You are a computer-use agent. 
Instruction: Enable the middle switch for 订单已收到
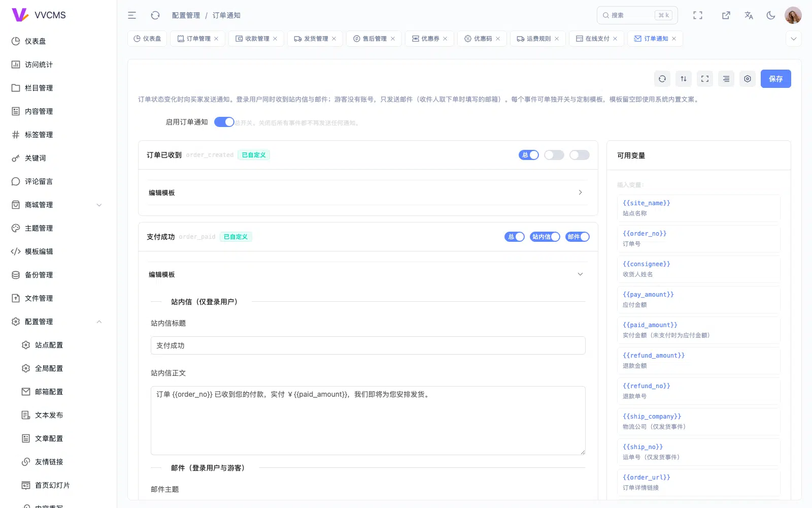(x=554, y=155)
